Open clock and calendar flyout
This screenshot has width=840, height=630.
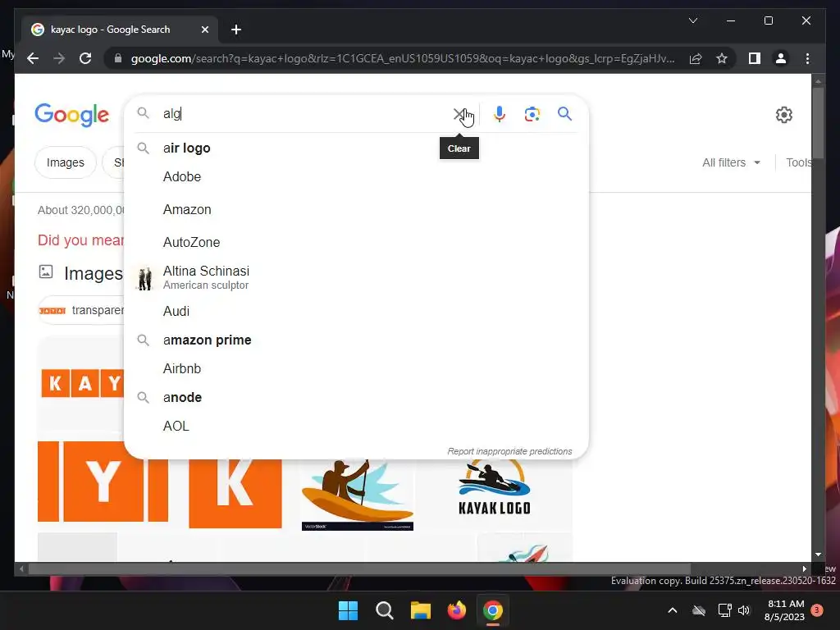pyautogui.click(x=785, y=610)
